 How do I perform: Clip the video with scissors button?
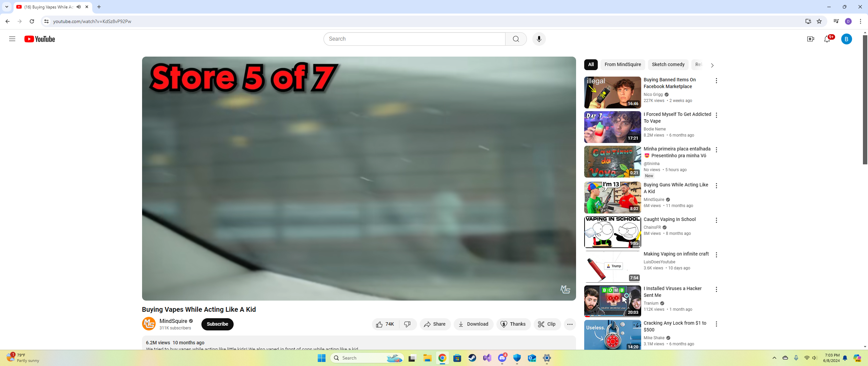click(x=547, y=324)
